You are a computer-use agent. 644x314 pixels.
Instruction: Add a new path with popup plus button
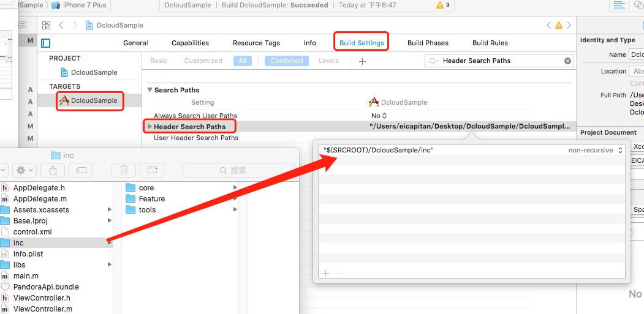[x=325, y=274]
